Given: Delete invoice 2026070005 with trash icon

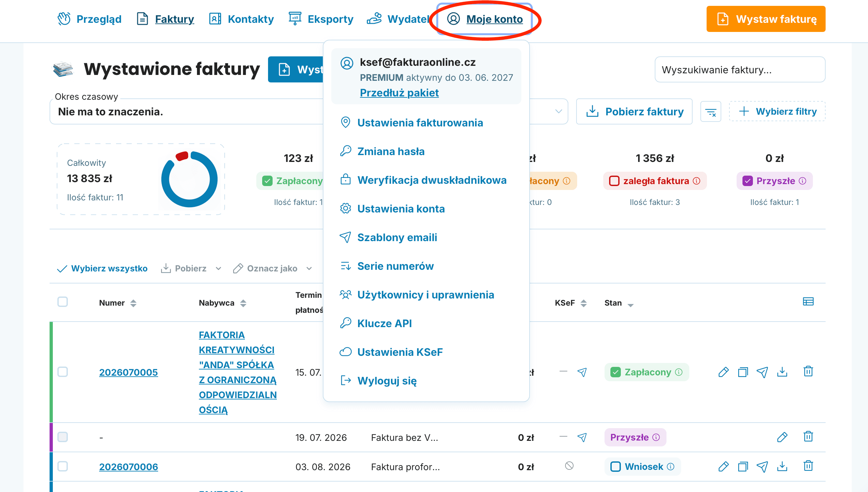Looking at the screenshot, I should pyautogui.click(x=808, y=371).
